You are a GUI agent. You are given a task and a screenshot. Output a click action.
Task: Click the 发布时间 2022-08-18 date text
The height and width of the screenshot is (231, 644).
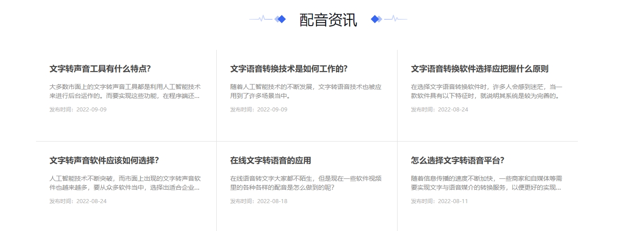click(259, 201)
